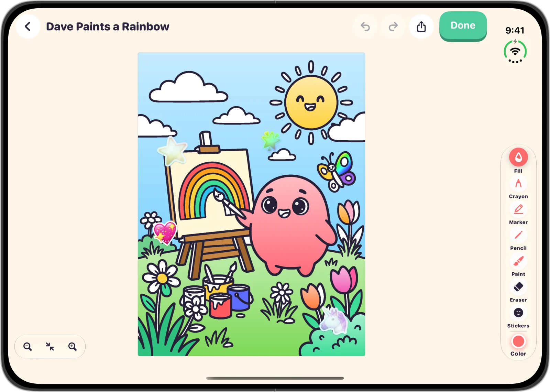Tap the pale star sticker on easel
Screen dimensions: 550x392
tap(173, 151)
